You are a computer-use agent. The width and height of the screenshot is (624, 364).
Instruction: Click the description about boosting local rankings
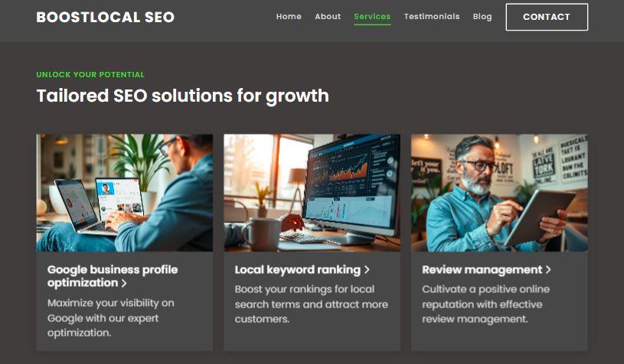coord(311,304)
